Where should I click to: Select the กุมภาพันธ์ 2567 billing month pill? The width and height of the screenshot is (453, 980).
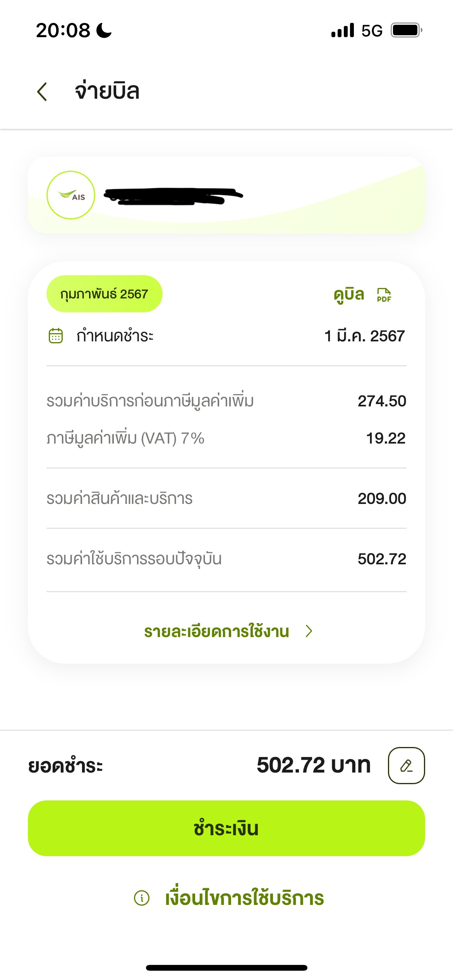coord(104,294)
